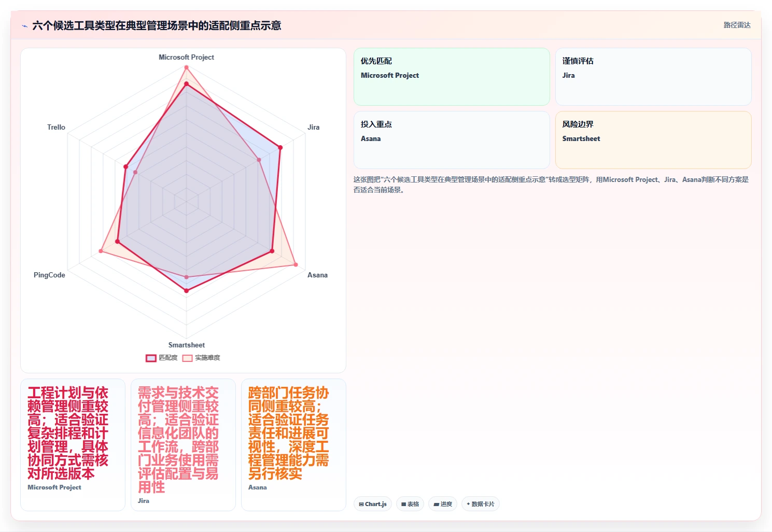This screenshot has height=532, width=772.
Task: Click the 匹配度 data point on Jira axis
Action: (280, 148)
